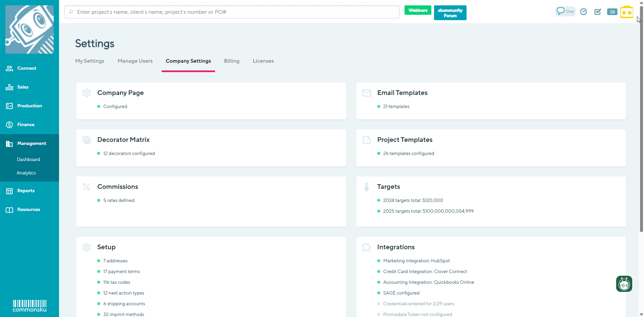This screenshot has width=644, height=317.
Task: Open the robot help widget icon
Action: coord(624,284)
